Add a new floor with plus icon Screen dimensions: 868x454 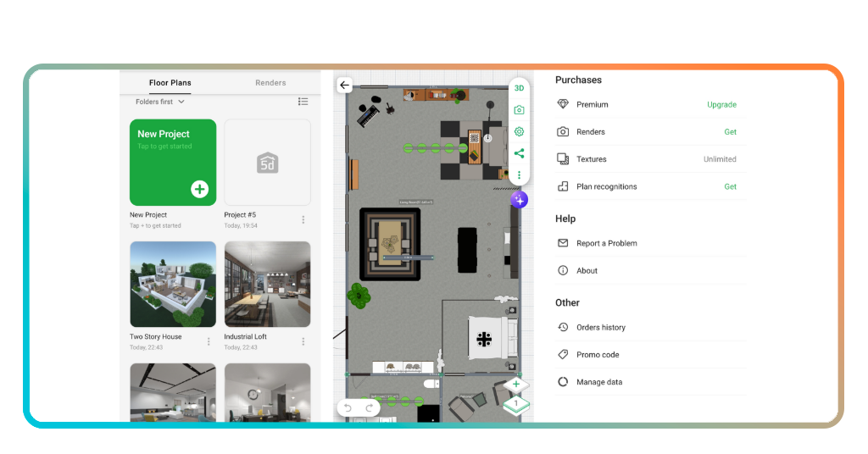point(516,385)
